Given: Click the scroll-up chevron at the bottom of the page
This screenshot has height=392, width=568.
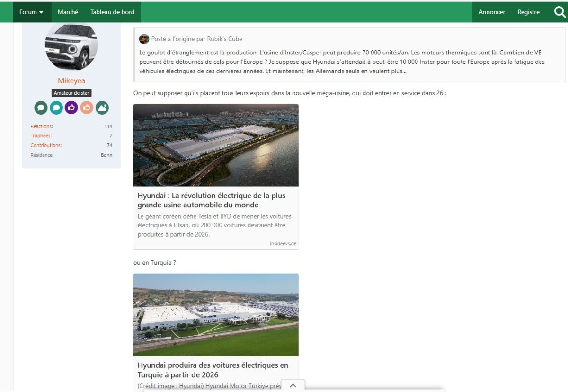Looking at the screenshot, I should (x=293, y=385).
